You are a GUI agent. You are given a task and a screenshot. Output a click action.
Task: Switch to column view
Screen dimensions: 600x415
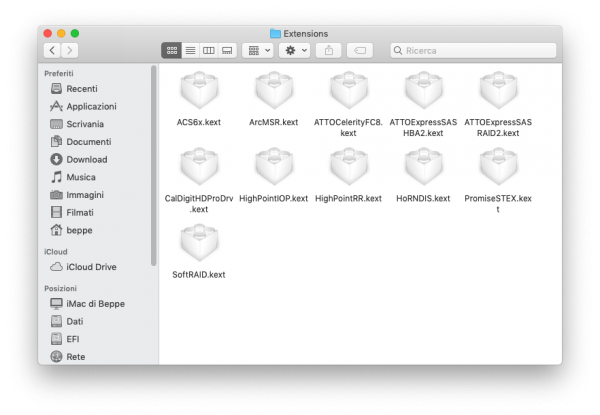pos(209,50)
